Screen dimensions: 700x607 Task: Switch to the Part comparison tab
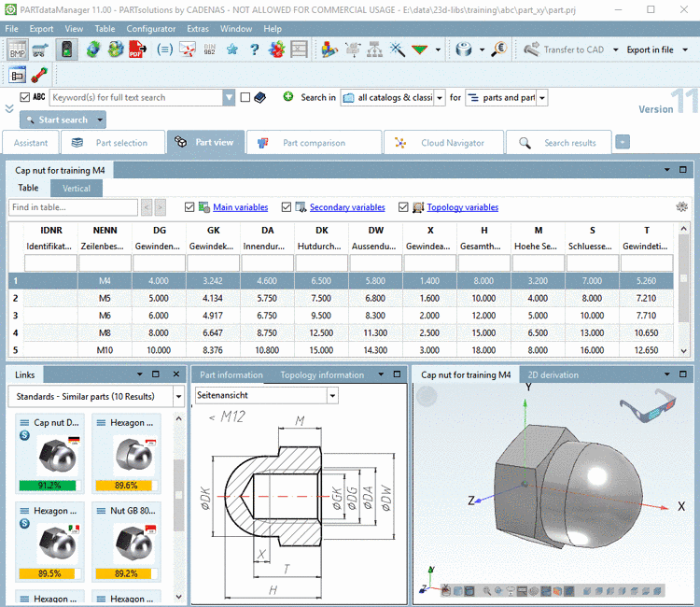[x=314, y=143]
